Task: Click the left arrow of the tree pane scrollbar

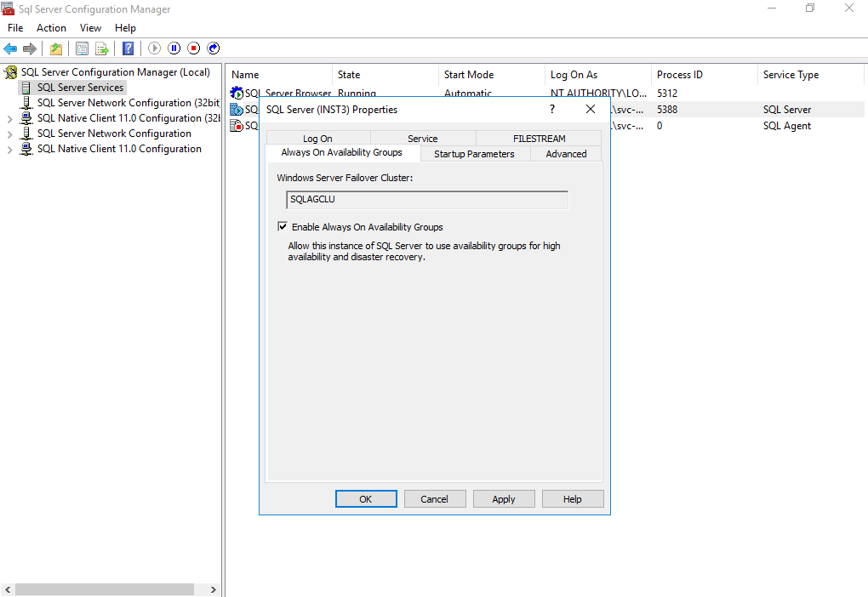Action: click(x=8, y=590)
